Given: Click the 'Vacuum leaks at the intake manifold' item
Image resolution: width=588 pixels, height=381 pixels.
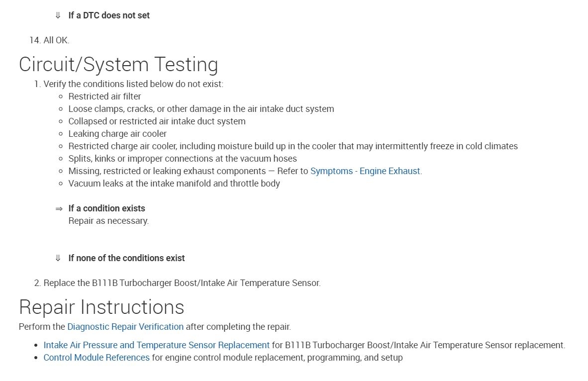Looking at the screenshot, I should [x=174, y=184].
